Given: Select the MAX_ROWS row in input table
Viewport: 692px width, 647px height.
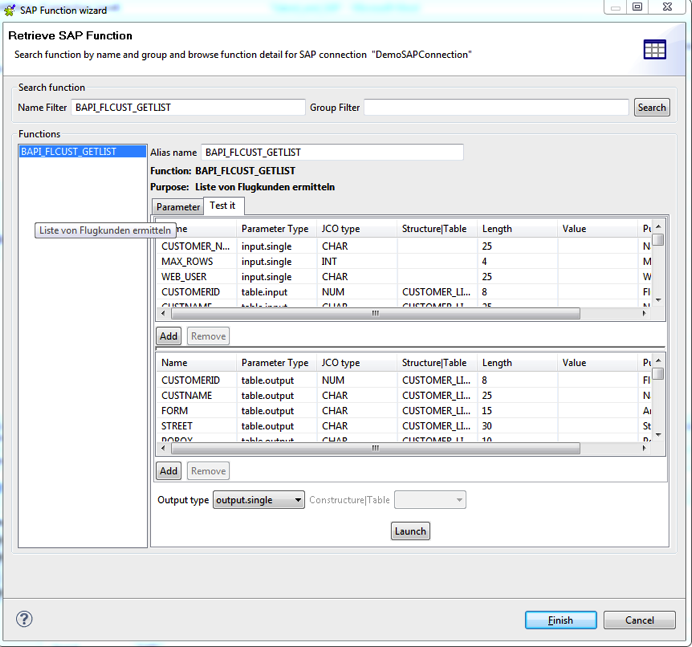Looking at the screenshot, I should click(404, 262).
